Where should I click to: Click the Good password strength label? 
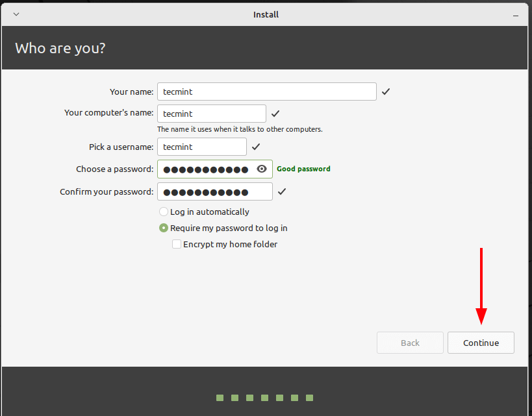pyautogui.click(x=303, y=169)
